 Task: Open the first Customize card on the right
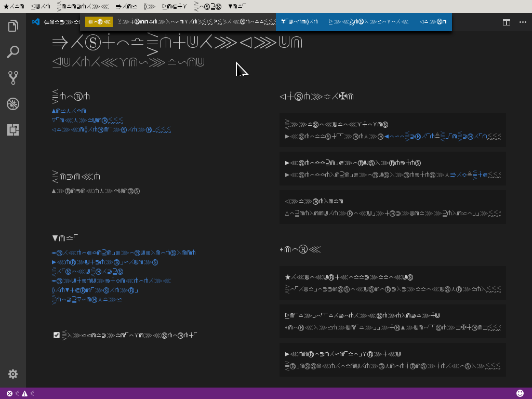392,130
